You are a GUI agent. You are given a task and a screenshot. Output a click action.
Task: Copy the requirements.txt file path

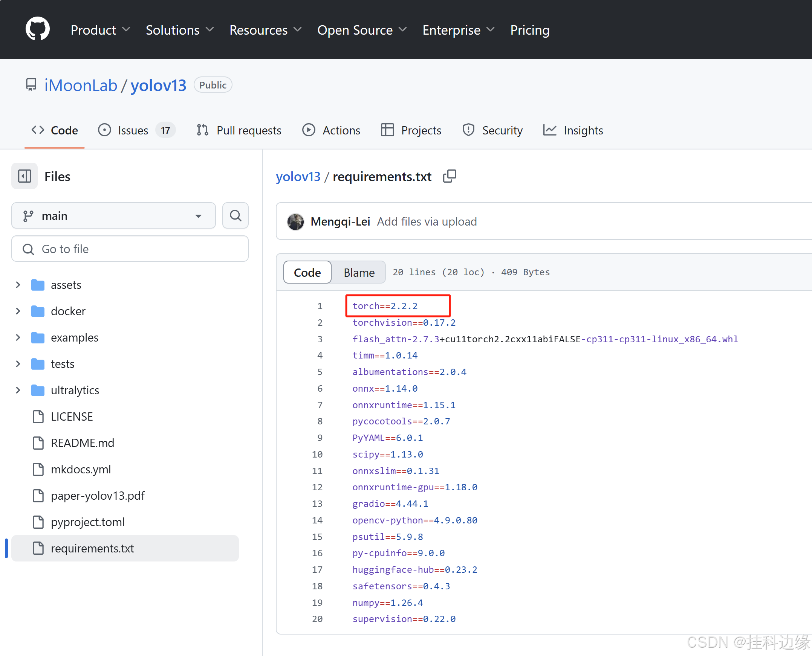450,176
